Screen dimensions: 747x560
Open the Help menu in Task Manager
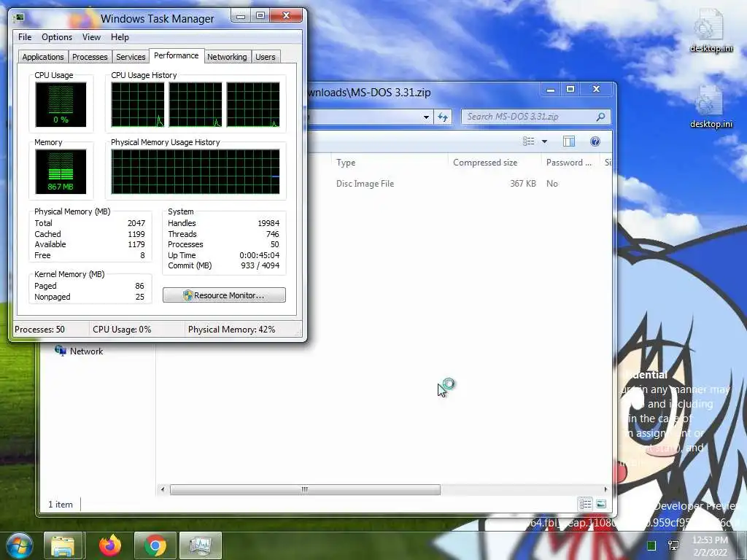coord(120,37)
